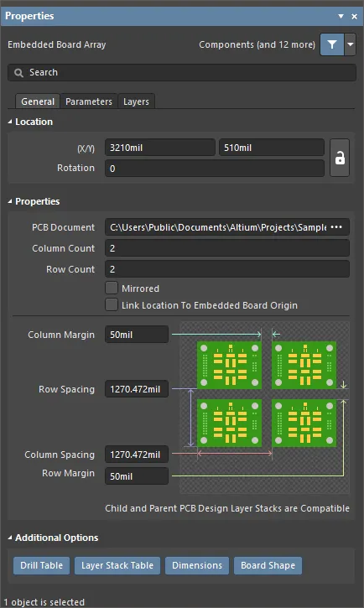Click the Drill Table button
Viewport: 364px width, 608px height.
(x=41, y=565)
